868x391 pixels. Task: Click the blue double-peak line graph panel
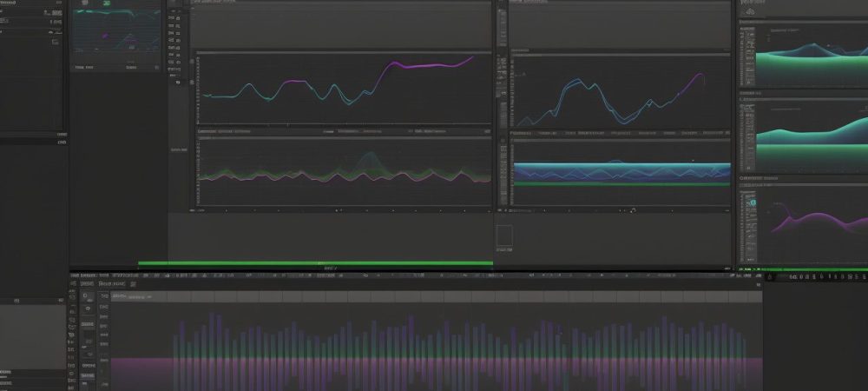[620, 90]
